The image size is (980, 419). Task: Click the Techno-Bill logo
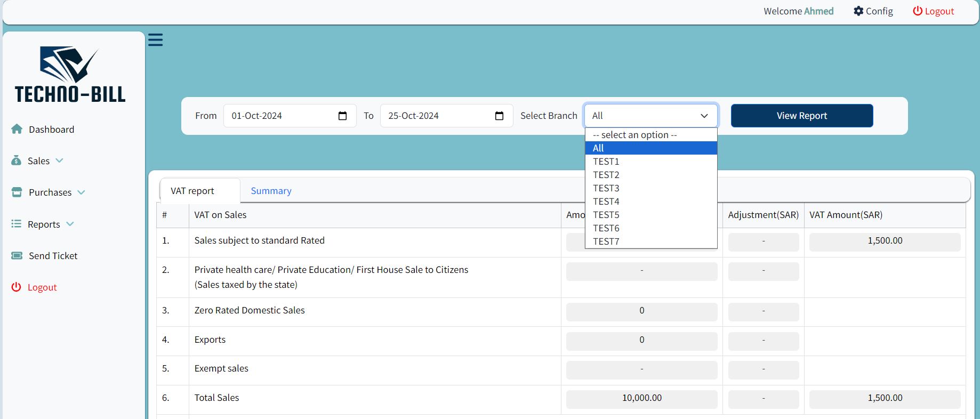pyautogui.click(x=70, y=74)
